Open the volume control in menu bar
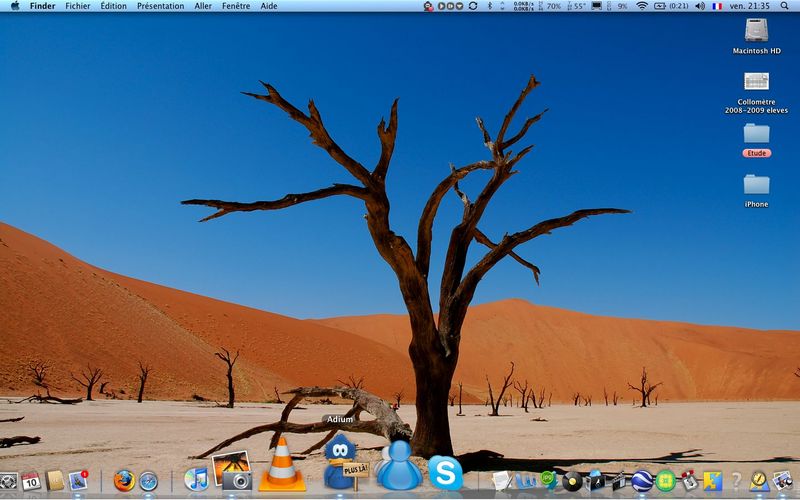Screen dimensions: 800x500 pos(700,6)
